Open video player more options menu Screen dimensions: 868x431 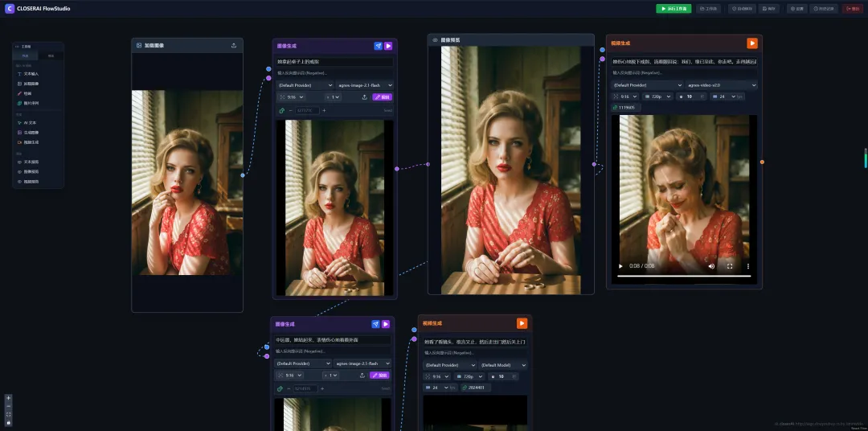pos(748,266)
